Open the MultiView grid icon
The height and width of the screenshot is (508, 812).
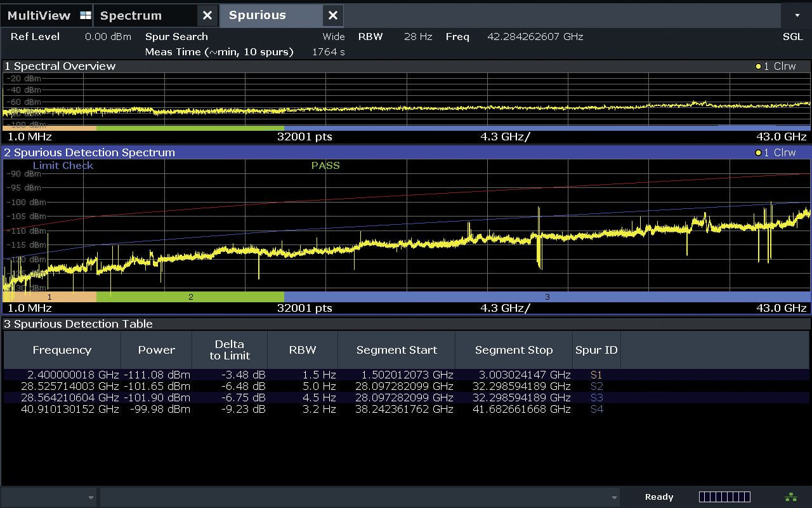coord(86,16)
